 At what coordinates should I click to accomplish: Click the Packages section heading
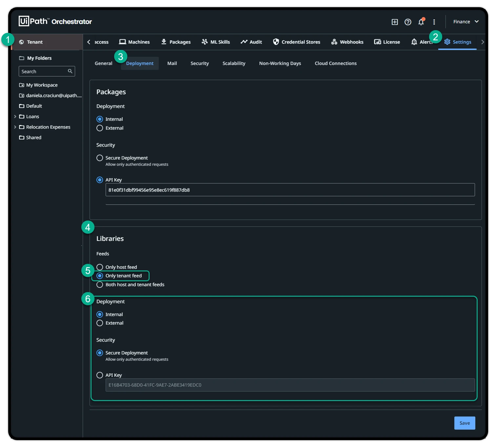111,92
